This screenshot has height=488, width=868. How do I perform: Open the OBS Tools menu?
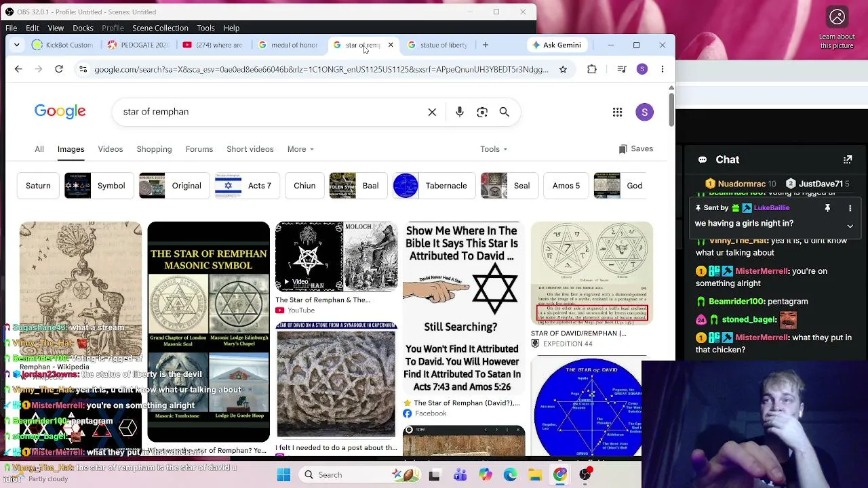click(x=205, y=28)
